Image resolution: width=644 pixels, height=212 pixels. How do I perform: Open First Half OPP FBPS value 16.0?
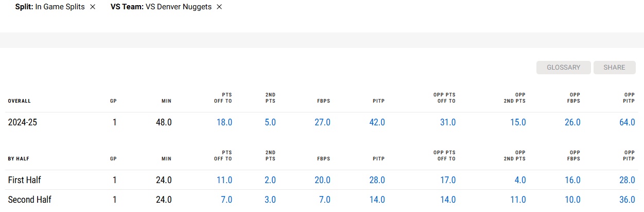point(572,180)
